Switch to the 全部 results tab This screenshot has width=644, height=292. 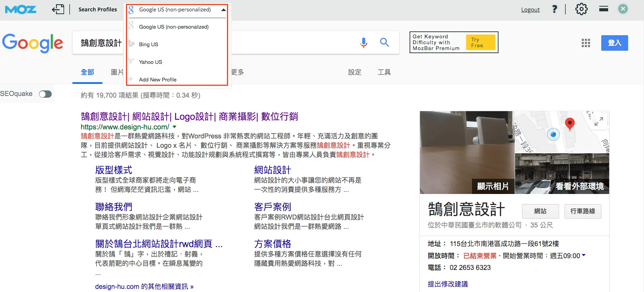(x=87, y=72)
